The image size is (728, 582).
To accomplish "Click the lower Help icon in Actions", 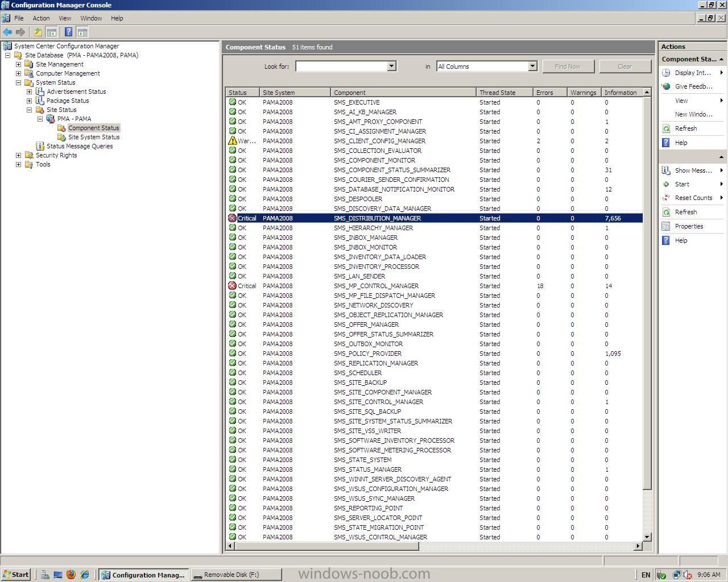I will point(666,240).
